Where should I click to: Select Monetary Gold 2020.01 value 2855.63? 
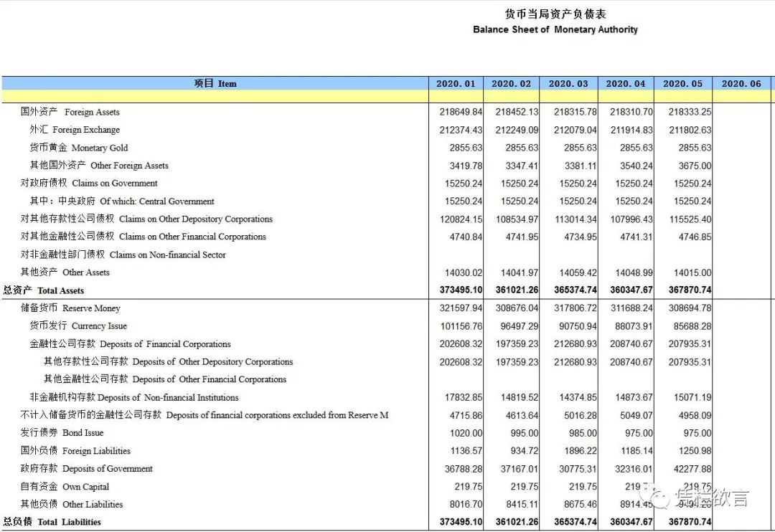[466, 148]
